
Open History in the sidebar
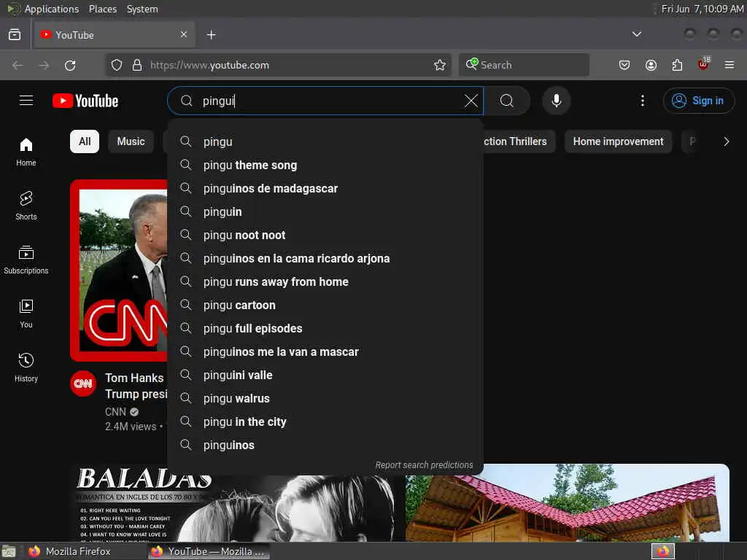tap(26, 367)
